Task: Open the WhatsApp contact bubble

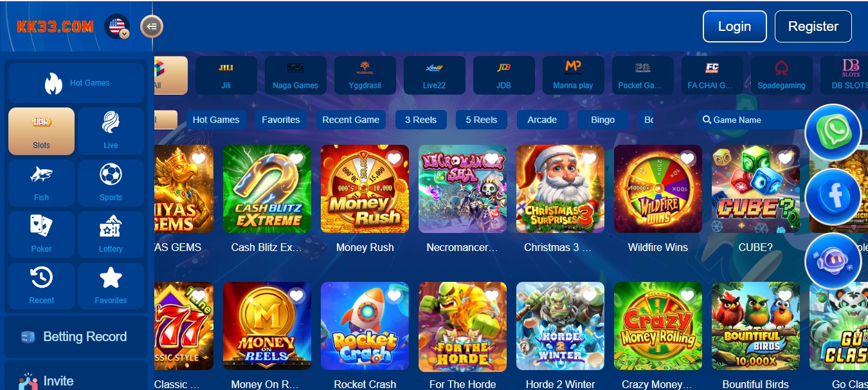Action: 833,133
